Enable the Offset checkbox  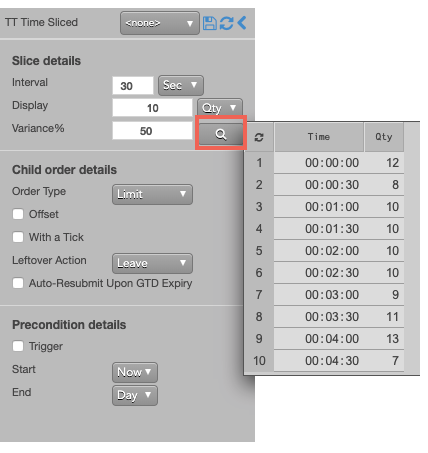pos(18,214)
